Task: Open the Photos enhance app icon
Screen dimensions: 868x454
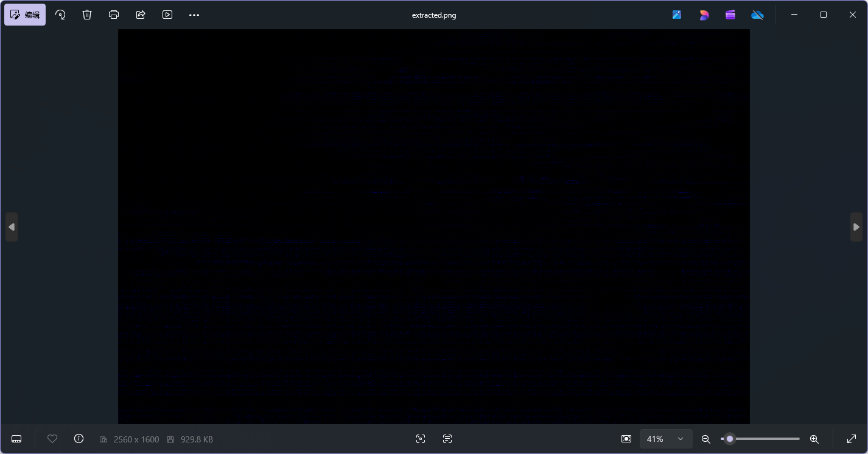Action: coord(677,15)
